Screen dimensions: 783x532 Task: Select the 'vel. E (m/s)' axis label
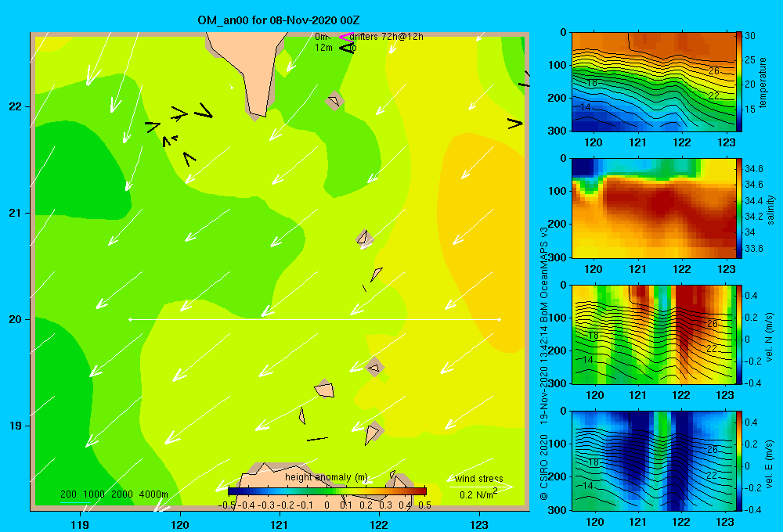[769, 463]
